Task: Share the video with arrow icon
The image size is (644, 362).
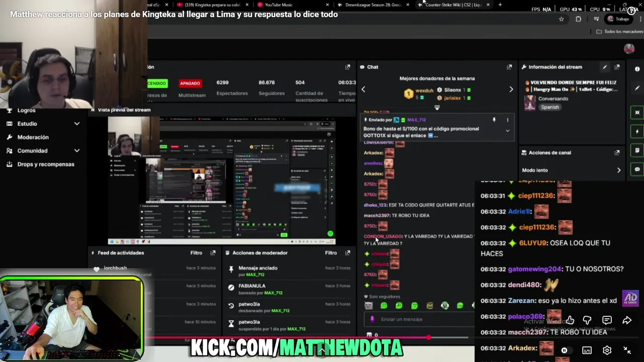Action: click(x=627, y=320)
